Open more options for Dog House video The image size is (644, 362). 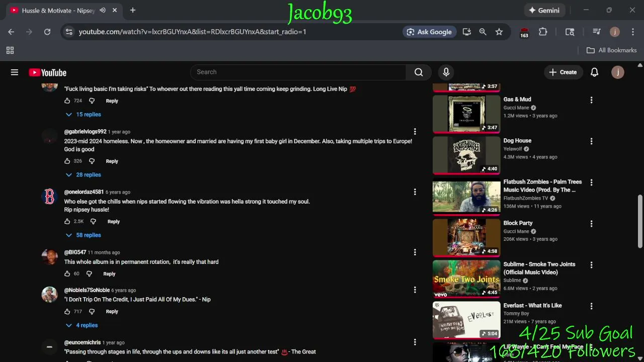tap(591, 141)
